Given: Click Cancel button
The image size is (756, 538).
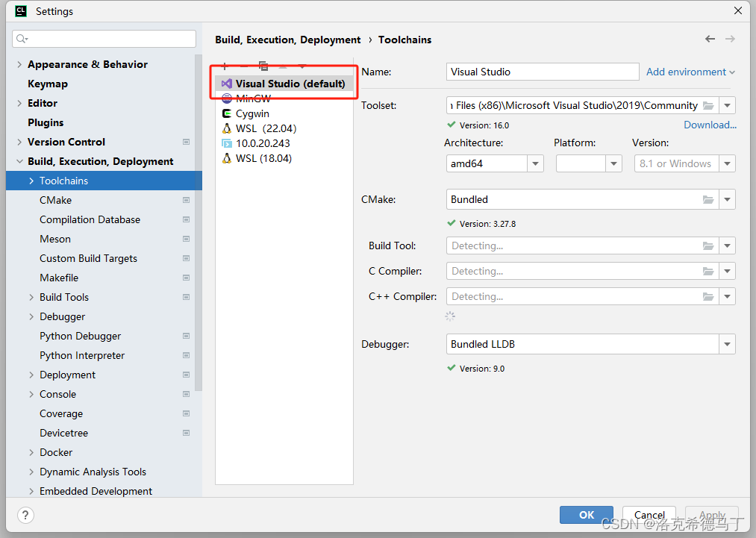Looking at the screenshot, I should pos(649,515).
